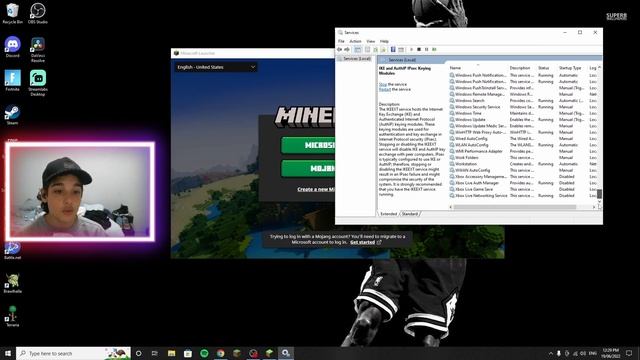Image resolution: width=640 pixels, height=360 pixels.
Task: Open the Terraria desktop icon
Action: (12, 315)
